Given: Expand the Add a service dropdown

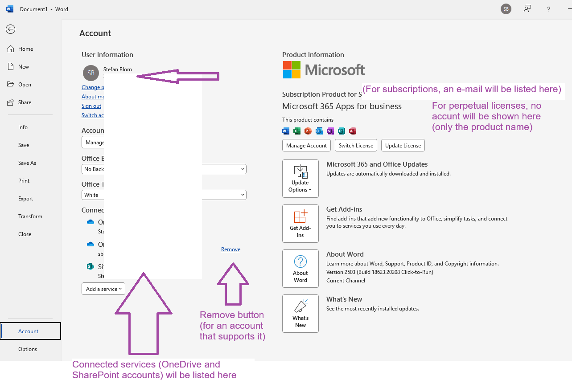Looking at the screenshot, I should click(103, 289).
